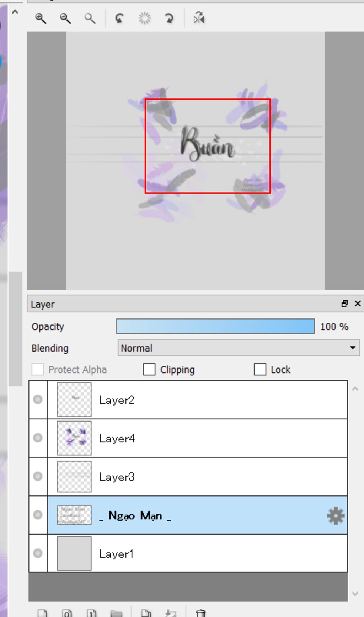This screenshot has height=617, width=364.
Task: Close the Layer panel
Action: (358, 304)
